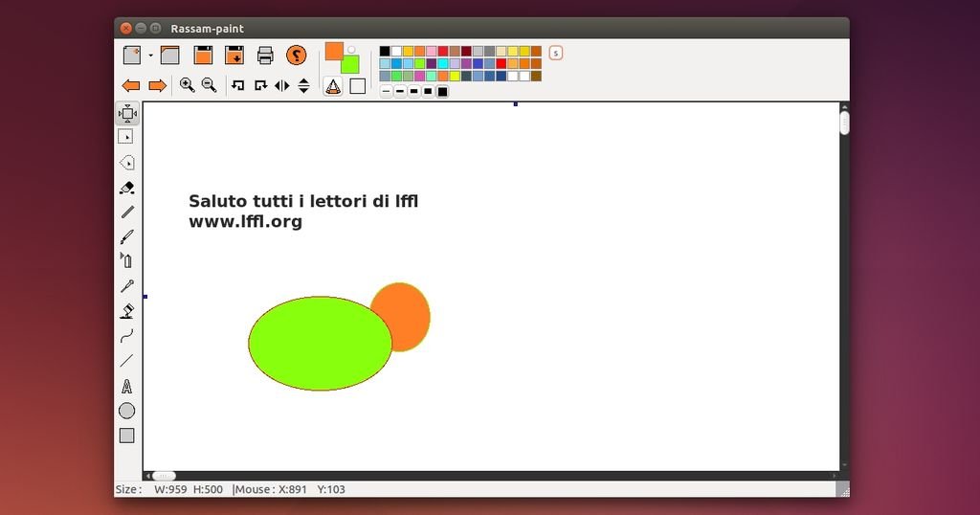Select the Brush tool
This screenshot has height=515, width=980.
(127, 236)
